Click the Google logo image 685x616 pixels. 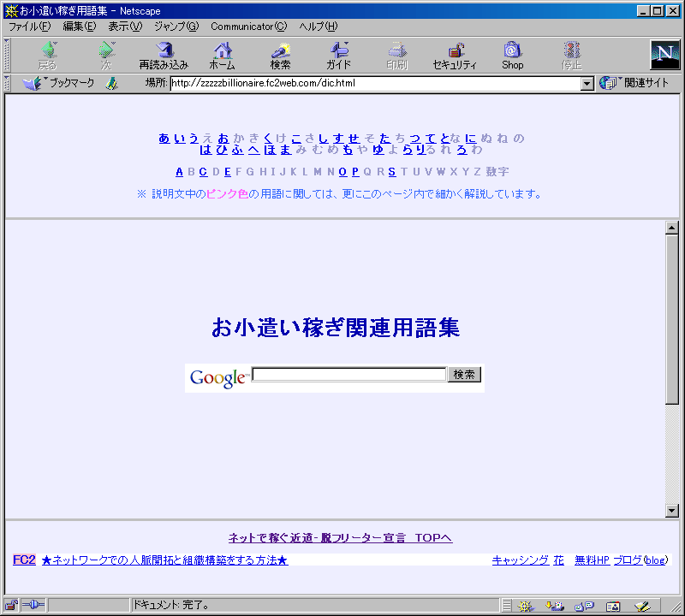click(x=218, y=377)
